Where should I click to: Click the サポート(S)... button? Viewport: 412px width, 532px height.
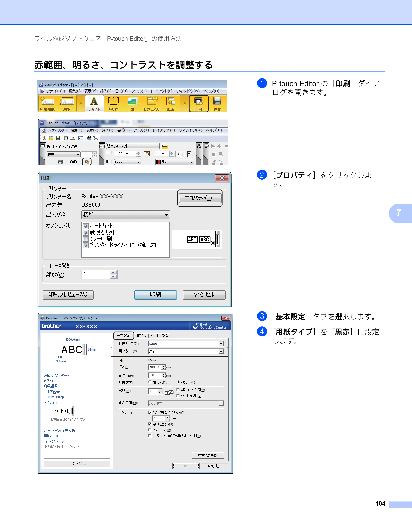(x=77, y=464)
